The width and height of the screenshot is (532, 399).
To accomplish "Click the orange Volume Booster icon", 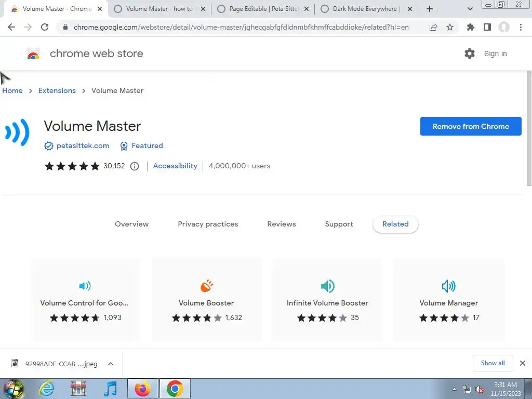I will (207, 286).
